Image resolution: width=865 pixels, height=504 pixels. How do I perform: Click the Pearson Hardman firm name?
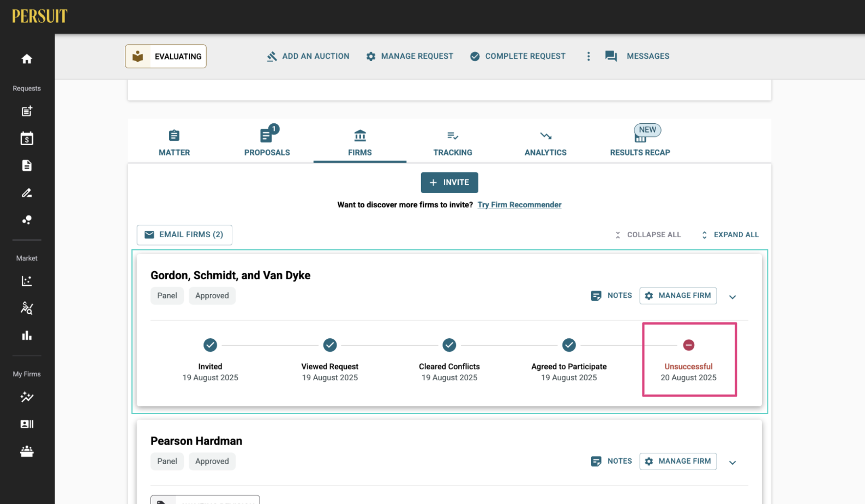196,441
